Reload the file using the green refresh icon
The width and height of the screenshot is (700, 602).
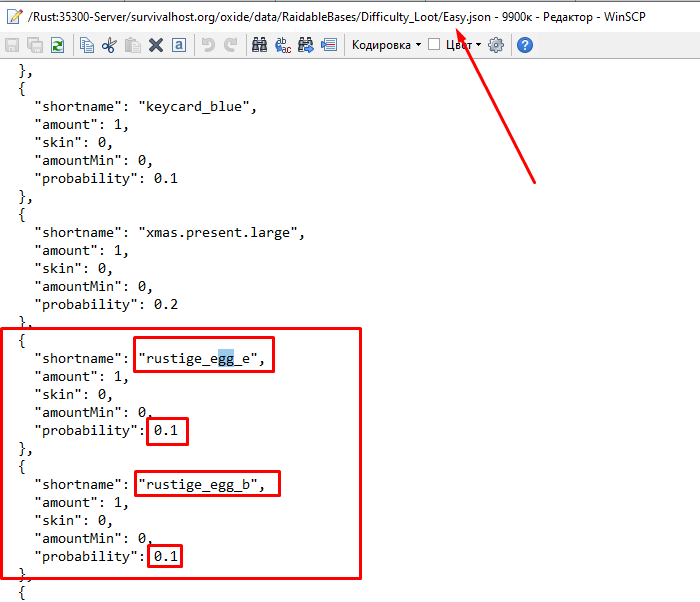58,45
